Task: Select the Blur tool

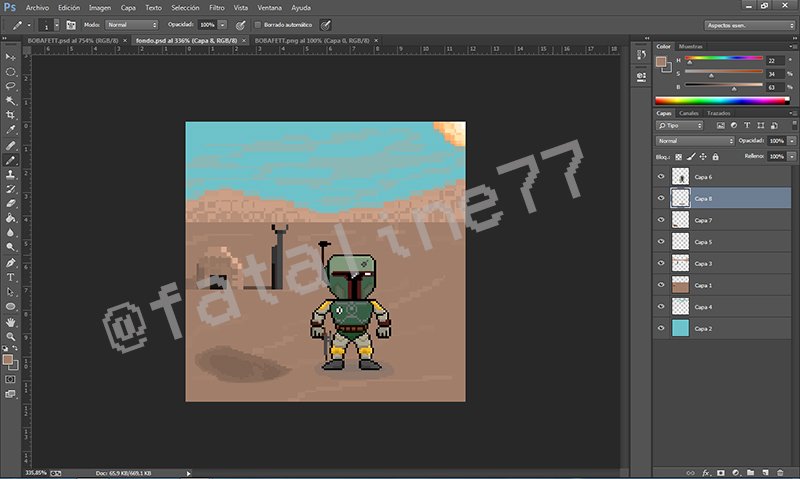Action: [10, 233]
